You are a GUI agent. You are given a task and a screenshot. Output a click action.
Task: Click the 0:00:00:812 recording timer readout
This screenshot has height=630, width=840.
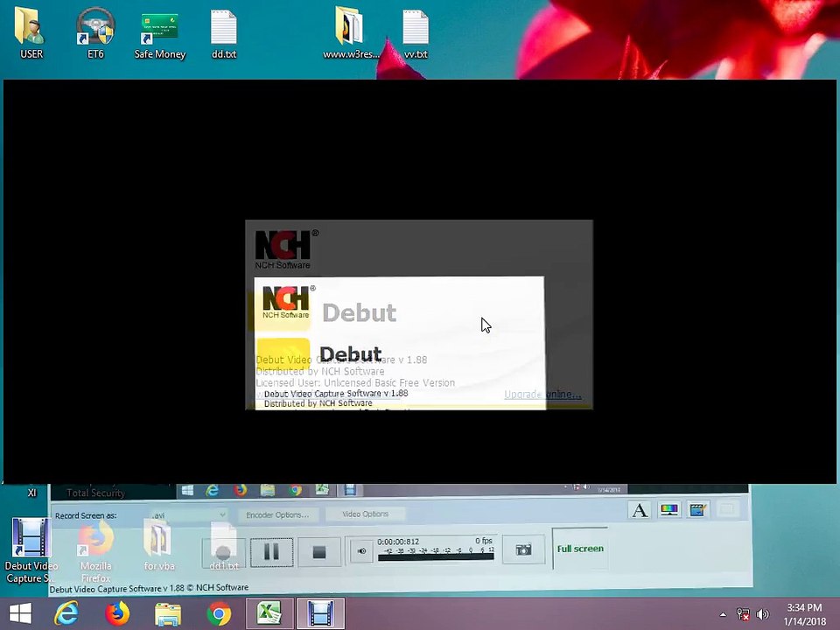tap(398, 542)
